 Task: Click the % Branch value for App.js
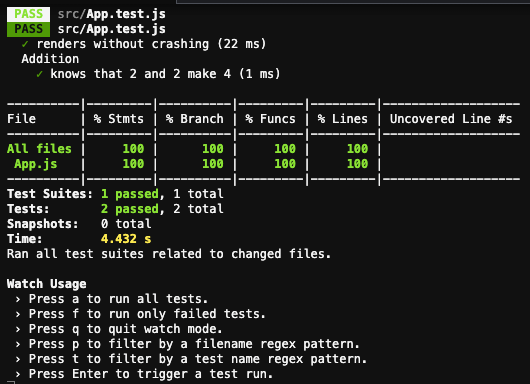point(213,164)
